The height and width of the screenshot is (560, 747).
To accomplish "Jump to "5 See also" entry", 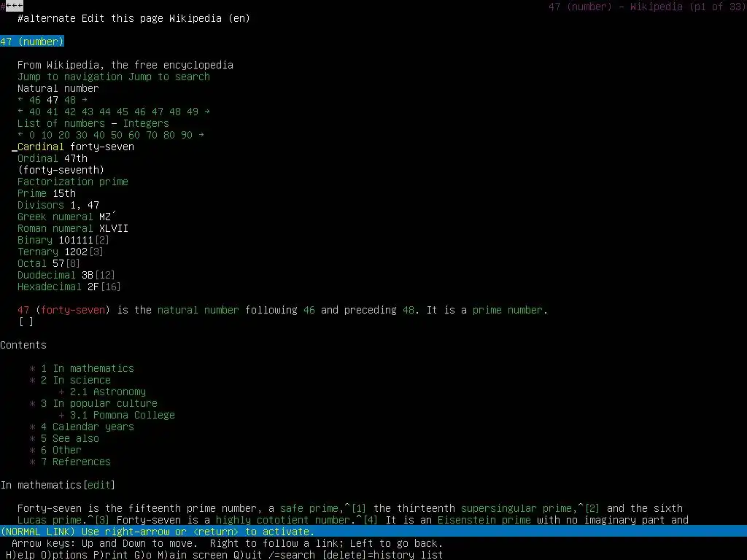I will pos(70,438).
